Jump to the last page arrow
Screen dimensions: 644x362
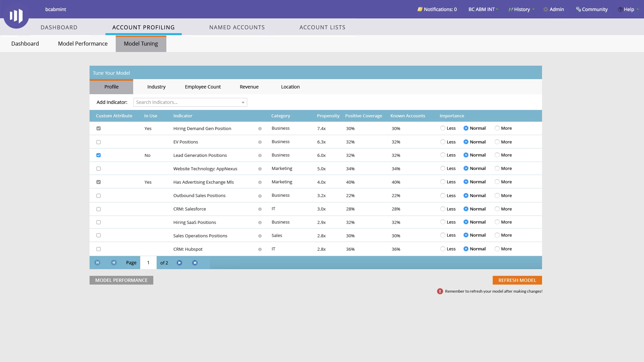(x=195, y=263)
